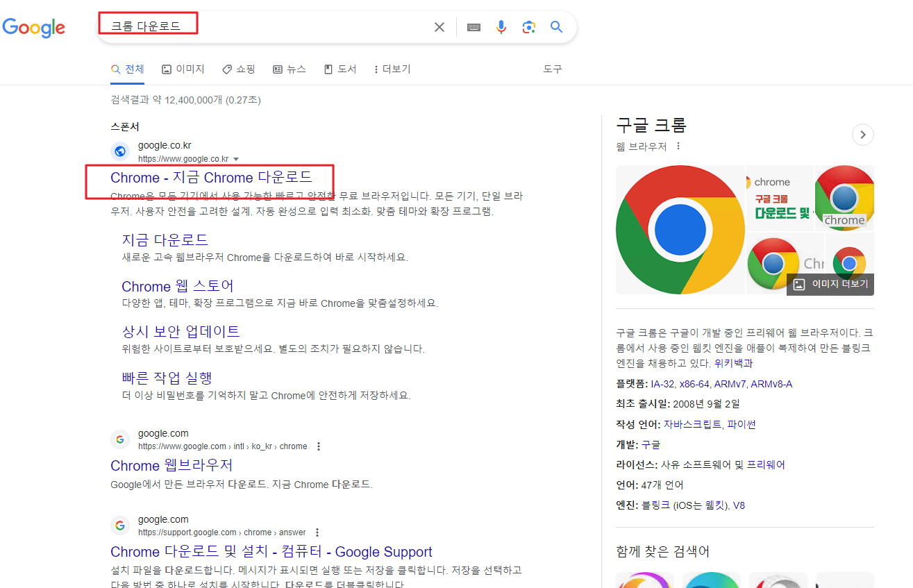The width and height of the screenshot is (913, 588).
Task: Expand sponsored URL dropdown arrow
Action: click(236, 159)
